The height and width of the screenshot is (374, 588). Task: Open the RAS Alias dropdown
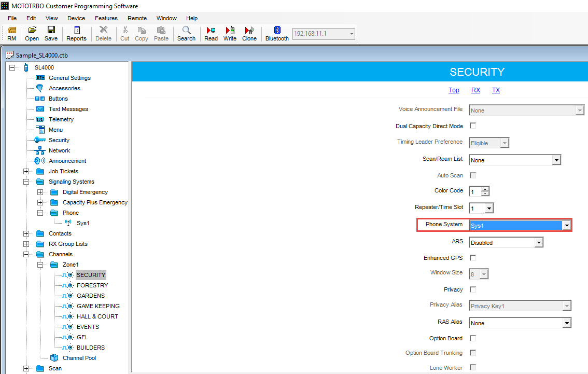567,323
